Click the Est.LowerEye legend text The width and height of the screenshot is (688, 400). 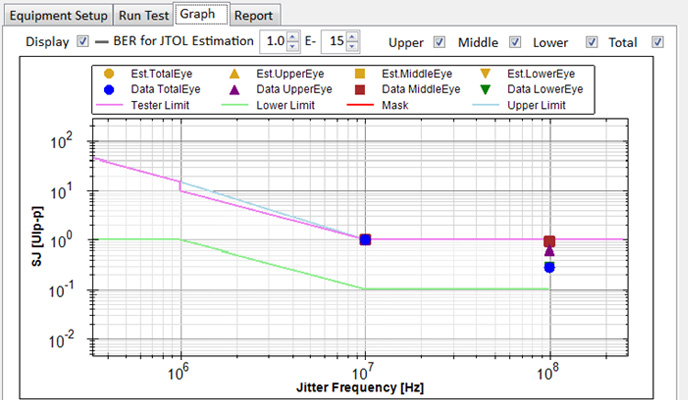pyautogui.click(x=541, y=74)
